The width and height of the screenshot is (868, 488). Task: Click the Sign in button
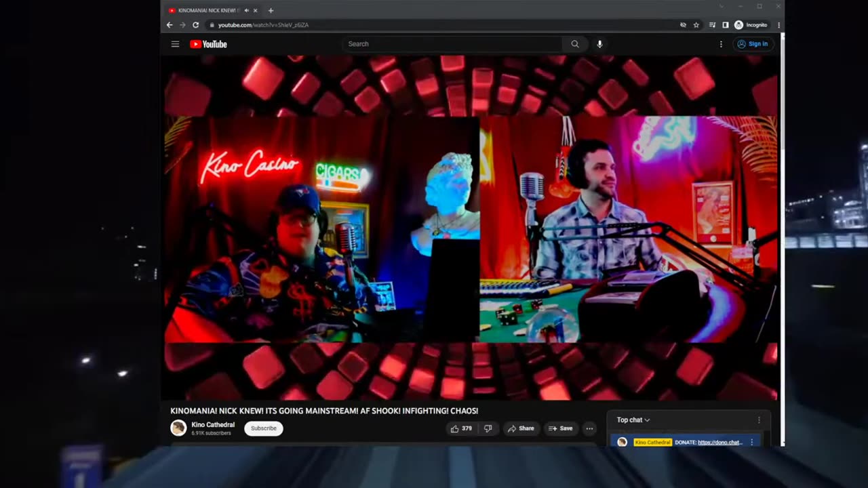click(752, 44)
